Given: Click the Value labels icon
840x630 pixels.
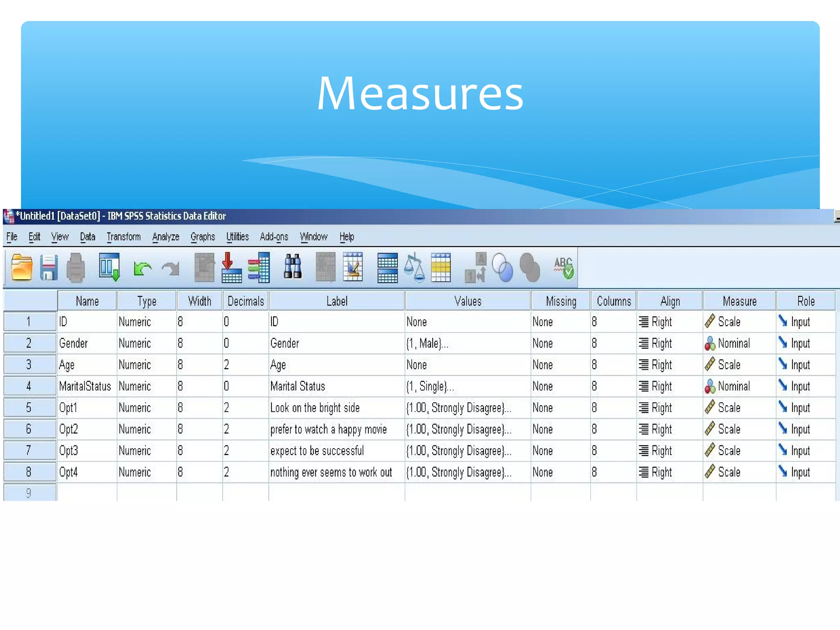Looking at the screenshot, I should [x=476, y=267].
